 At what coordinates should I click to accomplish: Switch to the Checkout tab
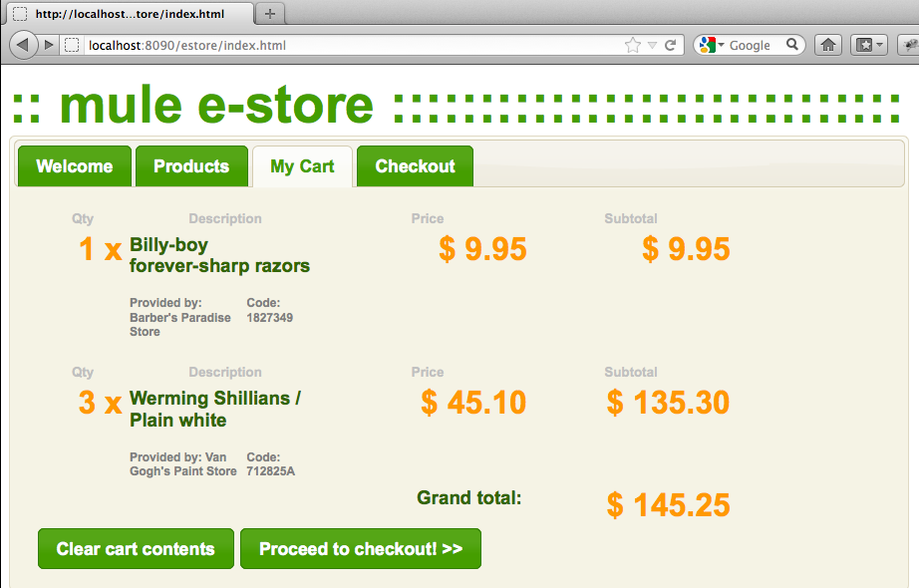pyautogui.click(x=415, y=165)
